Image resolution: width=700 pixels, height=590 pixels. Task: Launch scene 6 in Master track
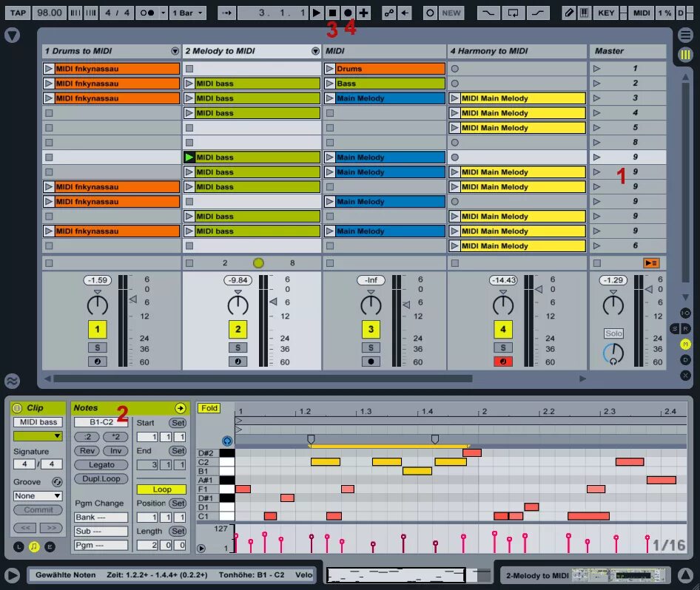point(597,245)
